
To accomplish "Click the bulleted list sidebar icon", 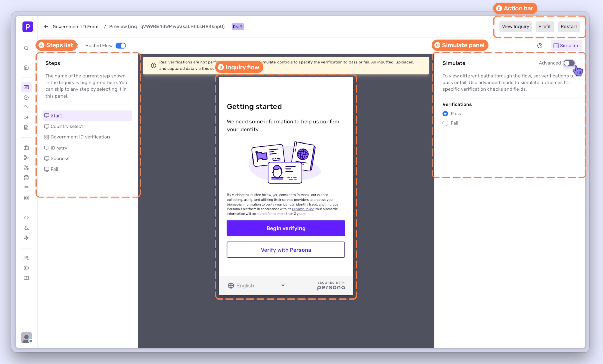I will tap(26, 188).
